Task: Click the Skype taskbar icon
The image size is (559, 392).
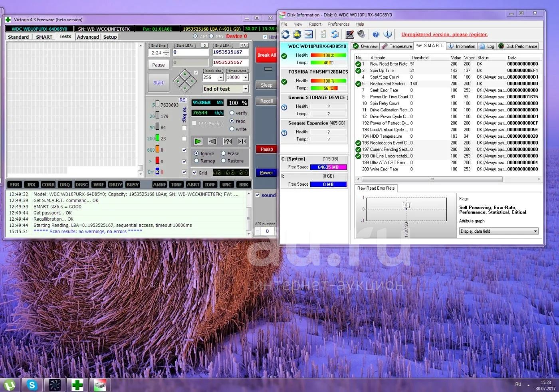Action: click(x=32, y=385)
